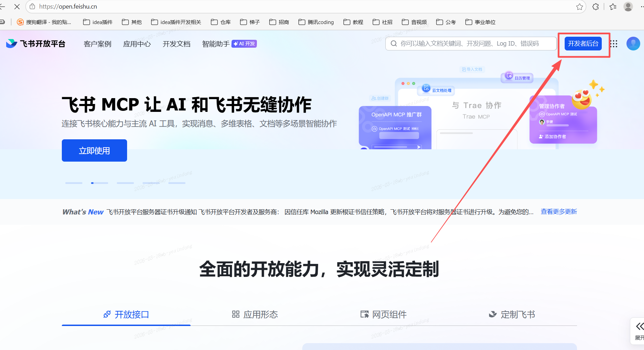
Task: Open 开发者后台
Action: point(583,43)
